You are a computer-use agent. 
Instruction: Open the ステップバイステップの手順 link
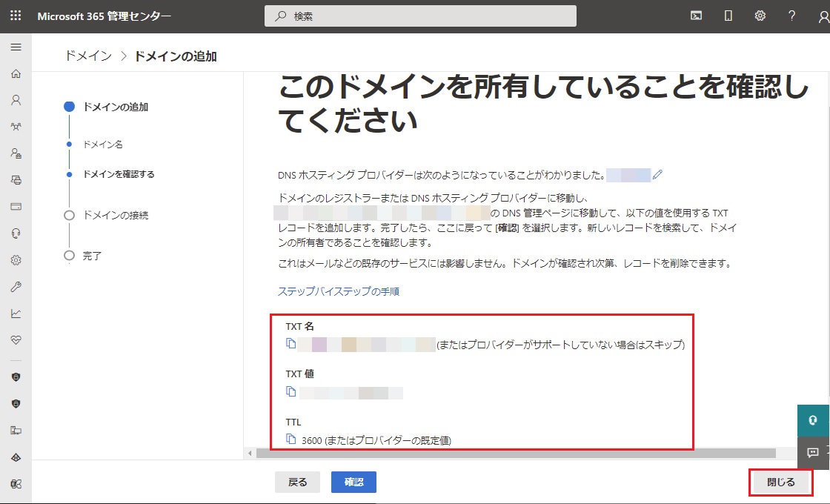[x=339, y=291]
